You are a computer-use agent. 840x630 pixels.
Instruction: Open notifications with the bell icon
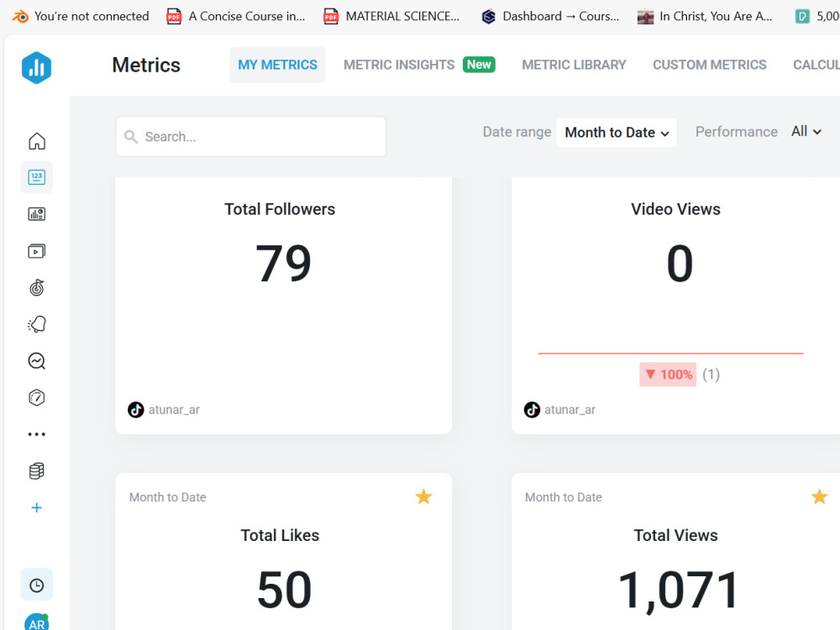pos(36,324)
